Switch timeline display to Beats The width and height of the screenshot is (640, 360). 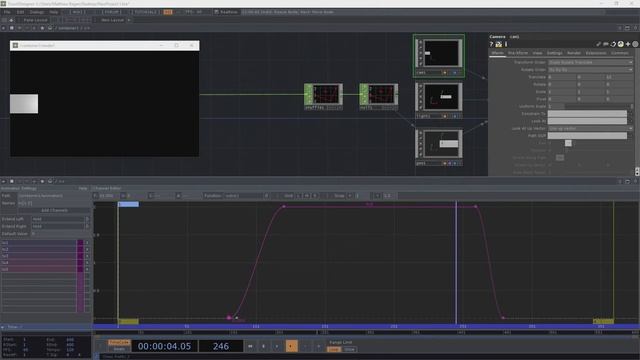(119, 349)
